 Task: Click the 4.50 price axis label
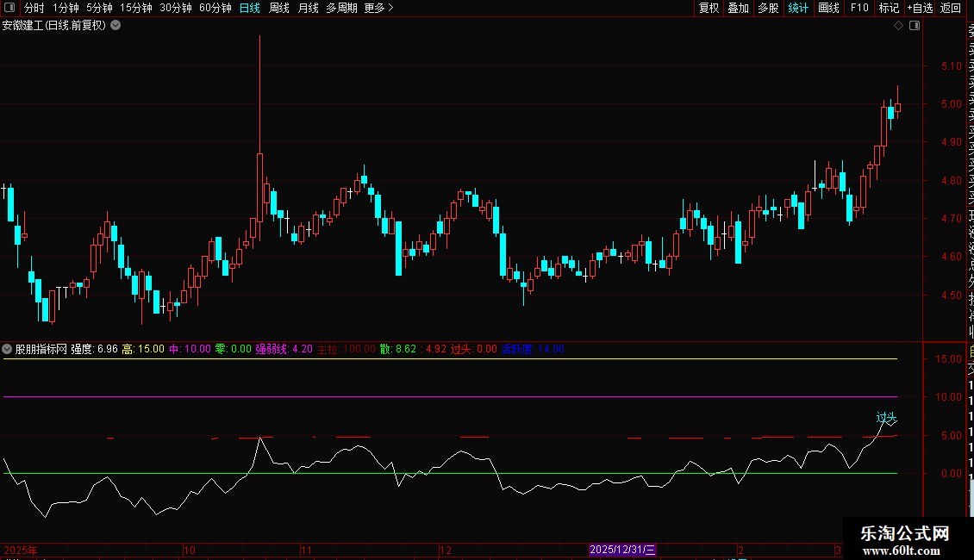[951, 296]
